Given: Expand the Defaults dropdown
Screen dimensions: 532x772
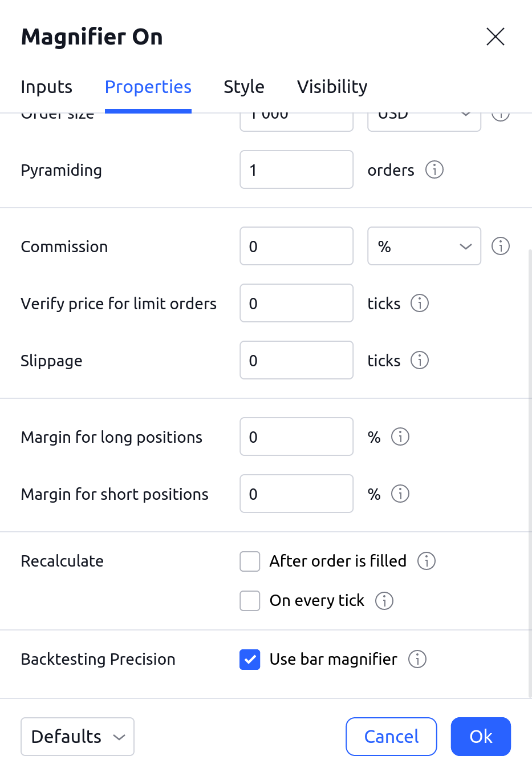Looking at the screenshot, I should 78,737.
